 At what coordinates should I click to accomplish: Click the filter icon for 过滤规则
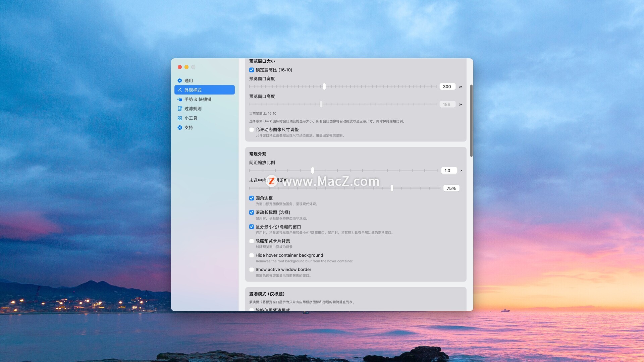pos(180,109)
